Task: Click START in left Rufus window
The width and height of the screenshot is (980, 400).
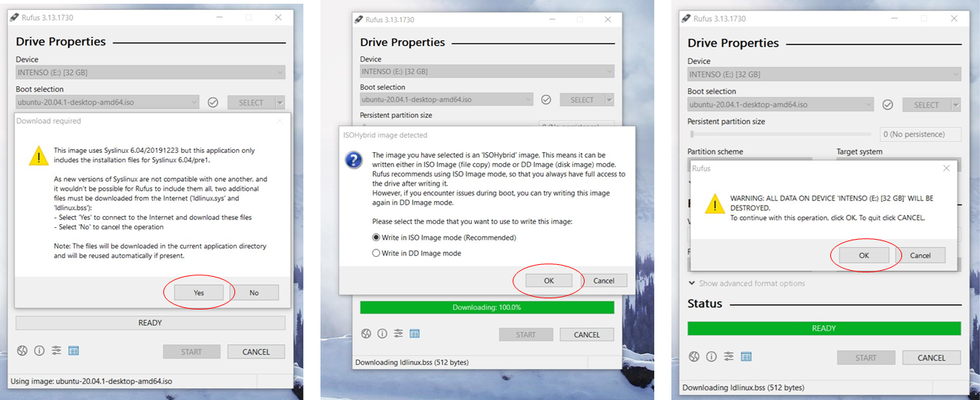Action: (191, 352)
